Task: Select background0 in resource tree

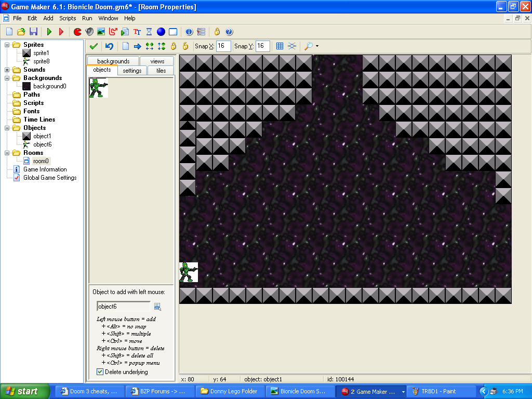Action: (49, 86)
